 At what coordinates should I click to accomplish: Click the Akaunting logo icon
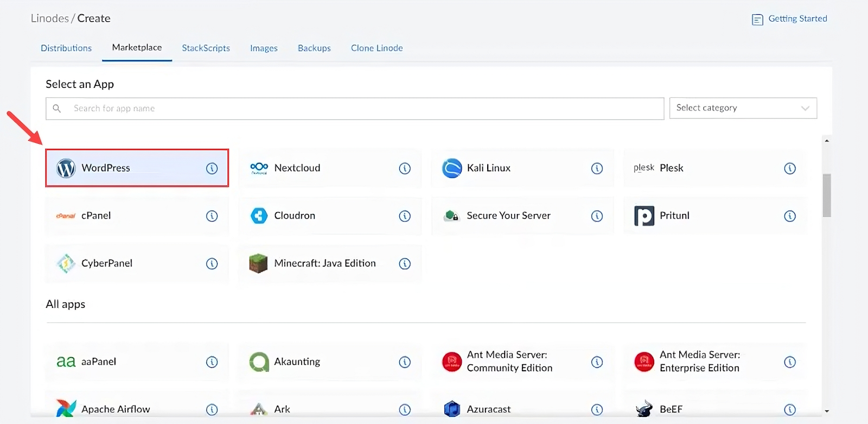click(259, 362)
